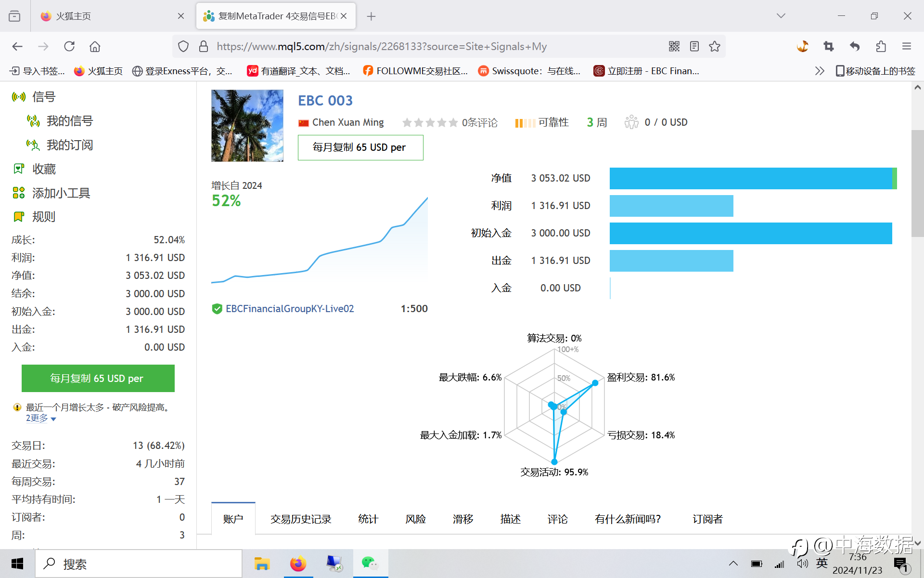
Task: Click the undo arrow toolbar icon
Action: 855,46
